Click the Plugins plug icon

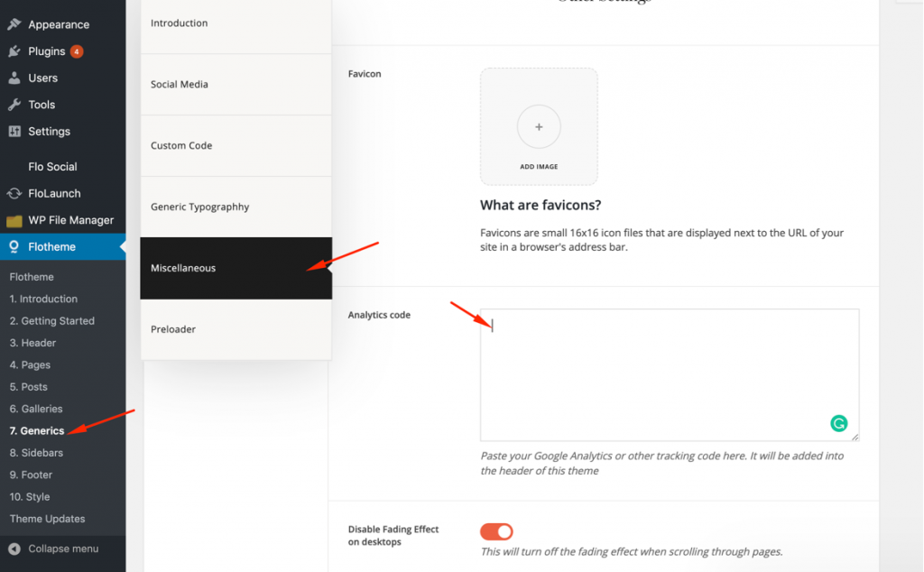(14, 51)
